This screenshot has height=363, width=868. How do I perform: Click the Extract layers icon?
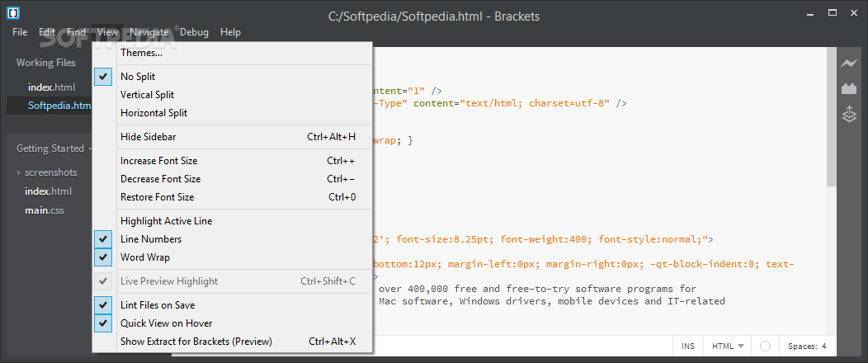click(849, 115)
